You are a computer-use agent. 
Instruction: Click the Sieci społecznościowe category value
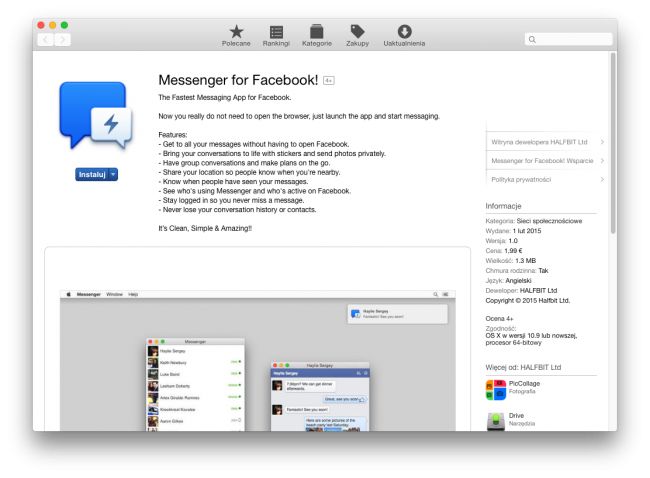point(549,221)
